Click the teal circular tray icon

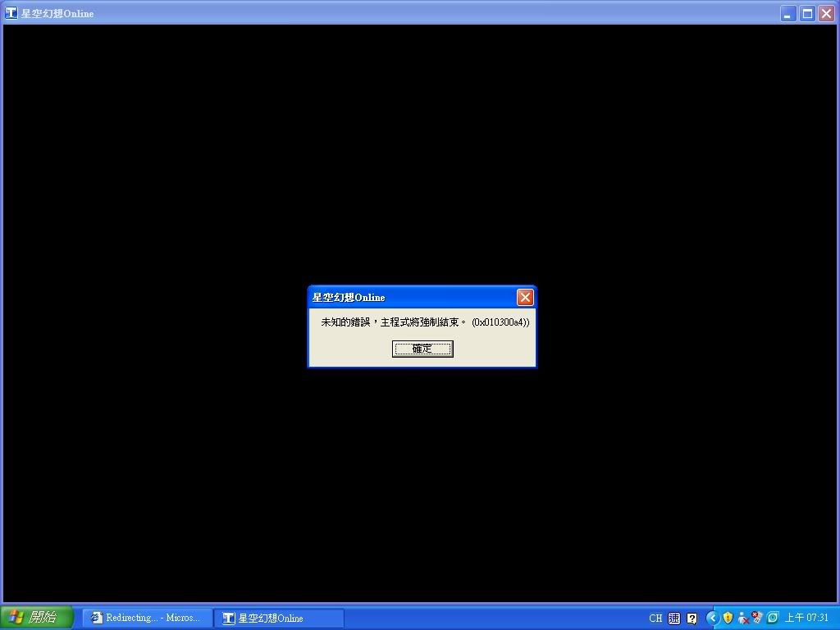[772, 618]
